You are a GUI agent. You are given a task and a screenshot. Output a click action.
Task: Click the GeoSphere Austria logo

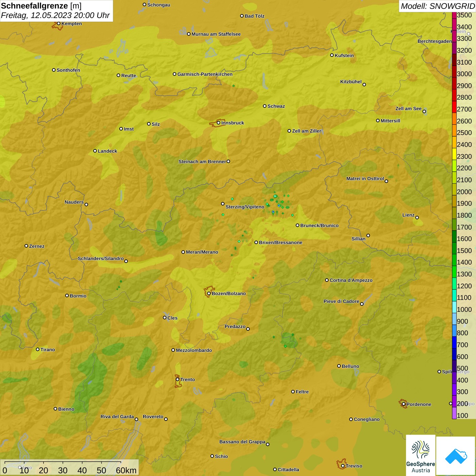click(x=421, y=455)
